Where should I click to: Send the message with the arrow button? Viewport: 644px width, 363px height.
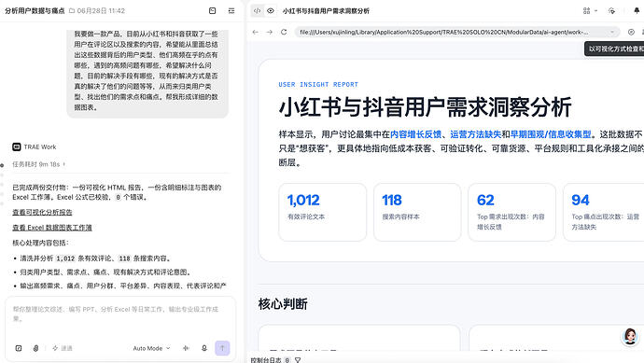pos(222,348)
